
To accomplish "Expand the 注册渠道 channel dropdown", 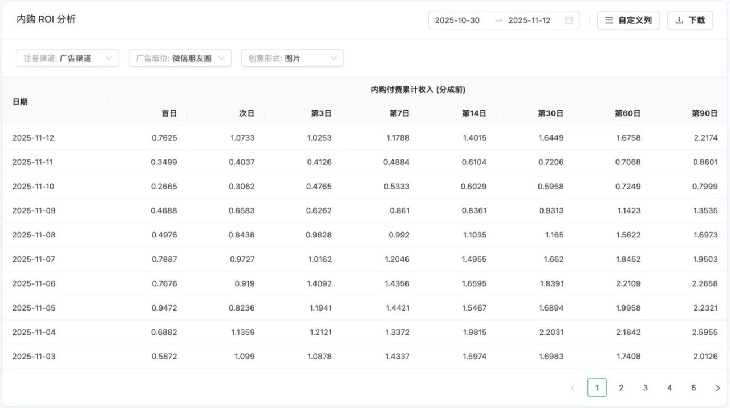I will 68,59.
